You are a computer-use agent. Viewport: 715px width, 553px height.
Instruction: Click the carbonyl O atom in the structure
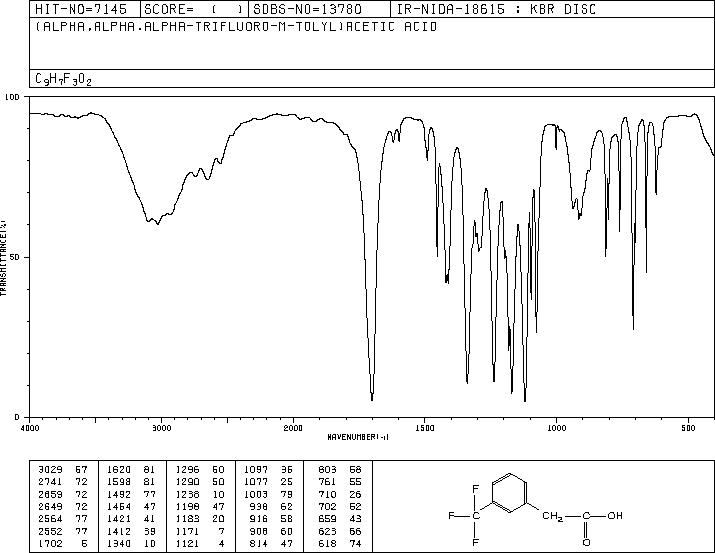pyautogui.click(x=586, y=543)
